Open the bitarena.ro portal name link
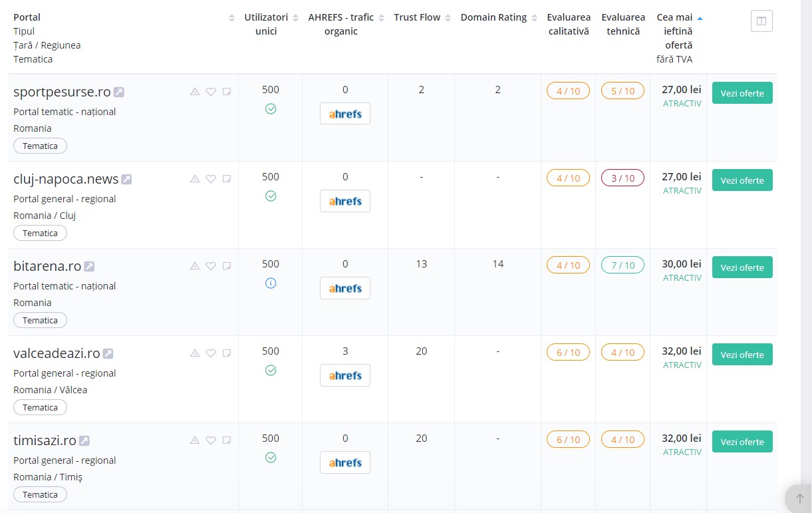Viewport: 812px width, 513px height. (47, 266)
